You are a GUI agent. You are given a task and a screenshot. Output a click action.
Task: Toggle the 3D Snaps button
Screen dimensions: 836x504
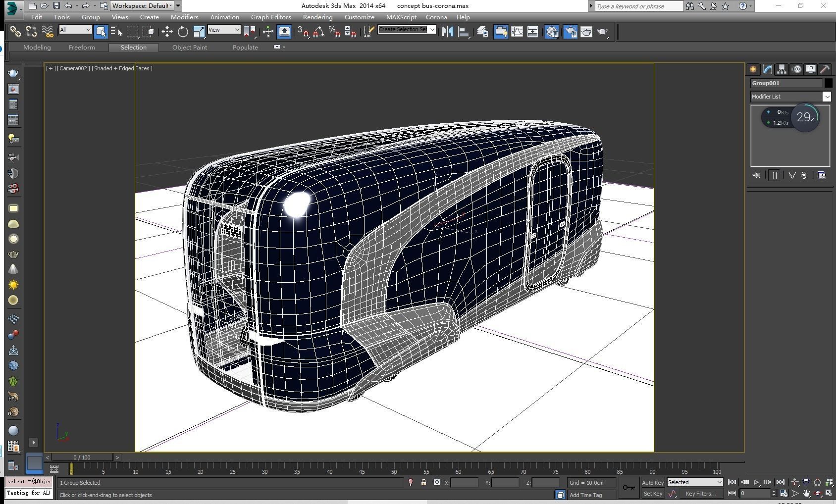pos(303,32)
